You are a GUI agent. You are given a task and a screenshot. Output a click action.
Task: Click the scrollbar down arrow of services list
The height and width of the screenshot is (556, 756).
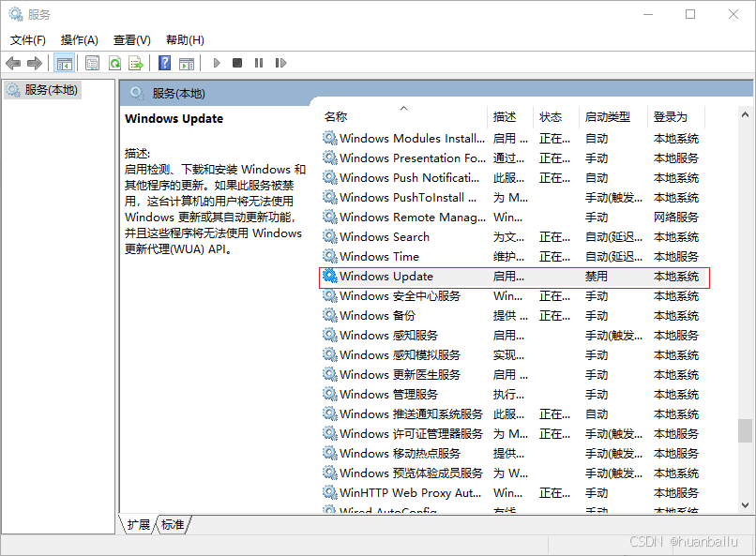[745, 505]
